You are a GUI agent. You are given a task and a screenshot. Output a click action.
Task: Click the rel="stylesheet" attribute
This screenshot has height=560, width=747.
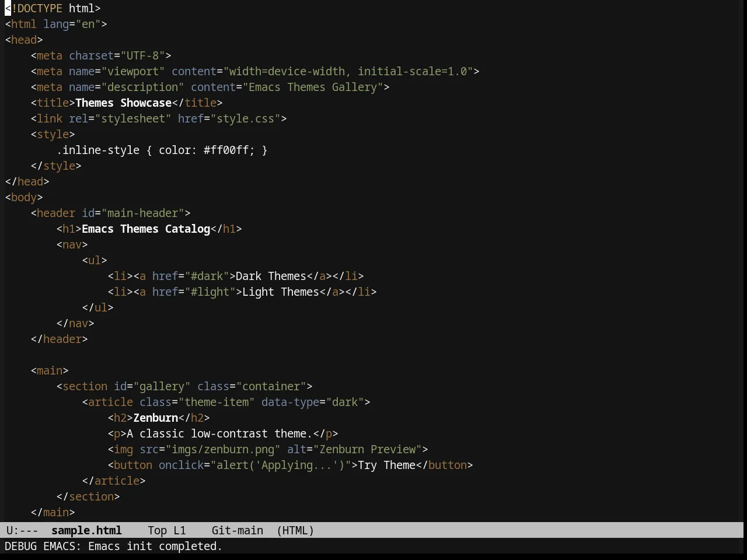click(120, 118)
